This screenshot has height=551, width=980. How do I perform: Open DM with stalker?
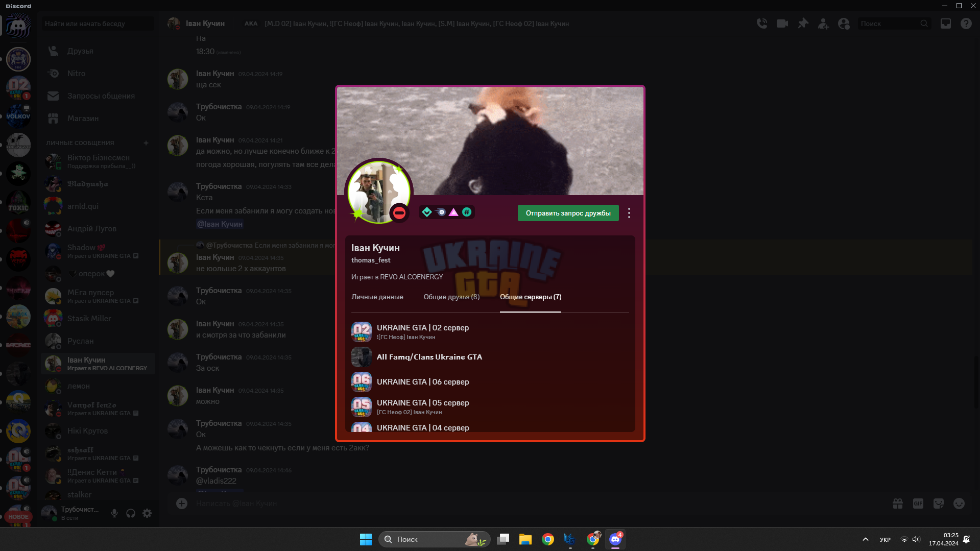pyautogui.click(x=98, y=495)
